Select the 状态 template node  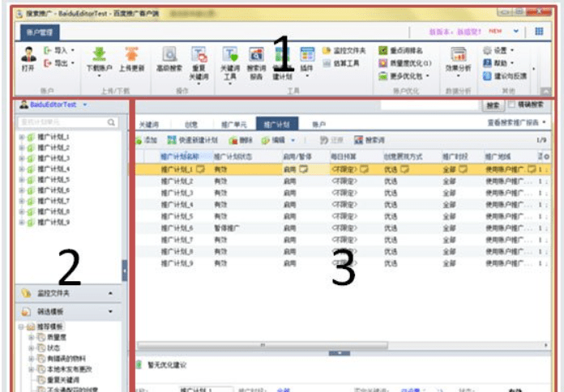tap(53, 347)
